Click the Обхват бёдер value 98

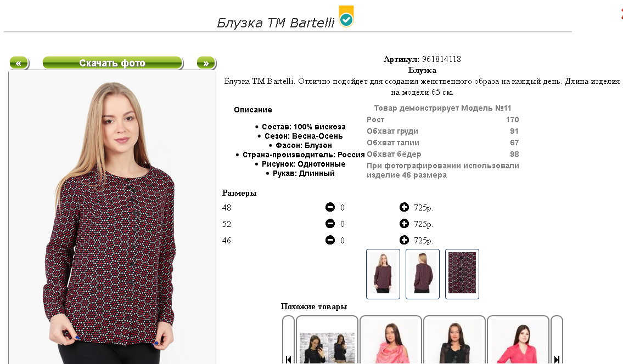tap(514, 154)
